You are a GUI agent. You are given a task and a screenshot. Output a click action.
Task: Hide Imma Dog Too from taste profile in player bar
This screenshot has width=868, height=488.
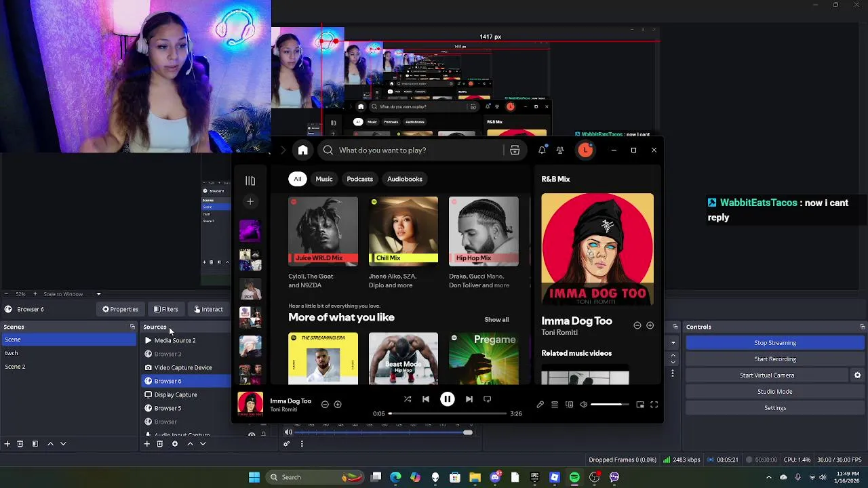pos(325,405)
